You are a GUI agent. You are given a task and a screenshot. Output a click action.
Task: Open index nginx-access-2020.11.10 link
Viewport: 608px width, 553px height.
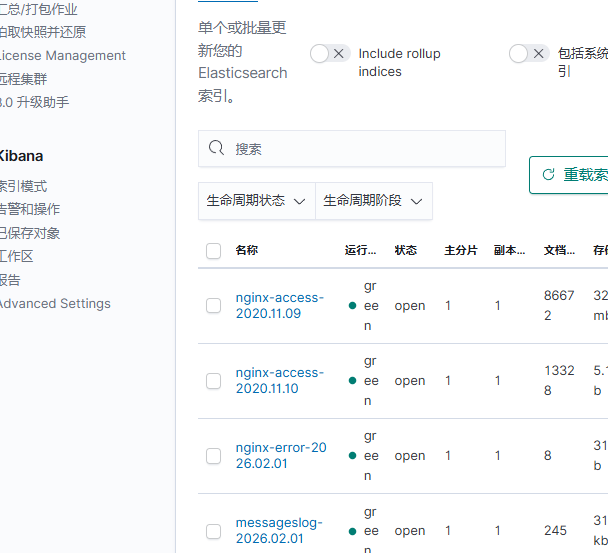coord(280,380)
